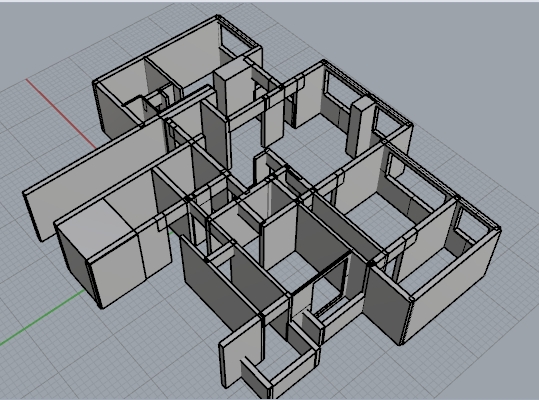
Task: Pick the tall column beside the right room windows
Action: (x=359, y=126)
